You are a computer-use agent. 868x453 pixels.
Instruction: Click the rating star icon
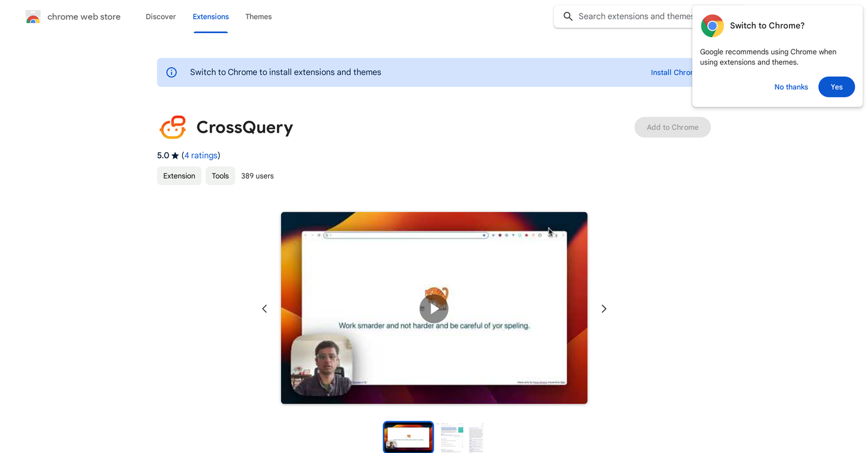175,156
